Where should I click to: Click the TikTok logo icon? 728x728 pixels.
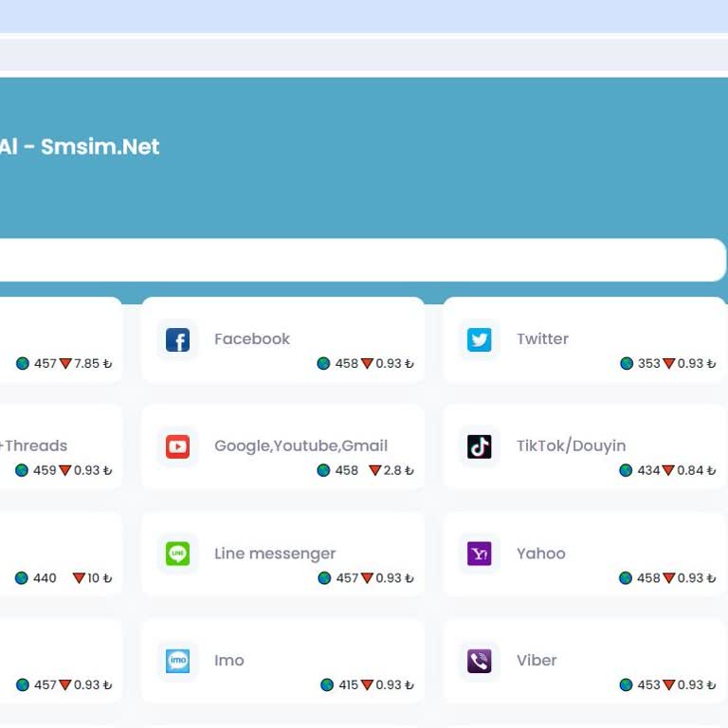[479, 446]
